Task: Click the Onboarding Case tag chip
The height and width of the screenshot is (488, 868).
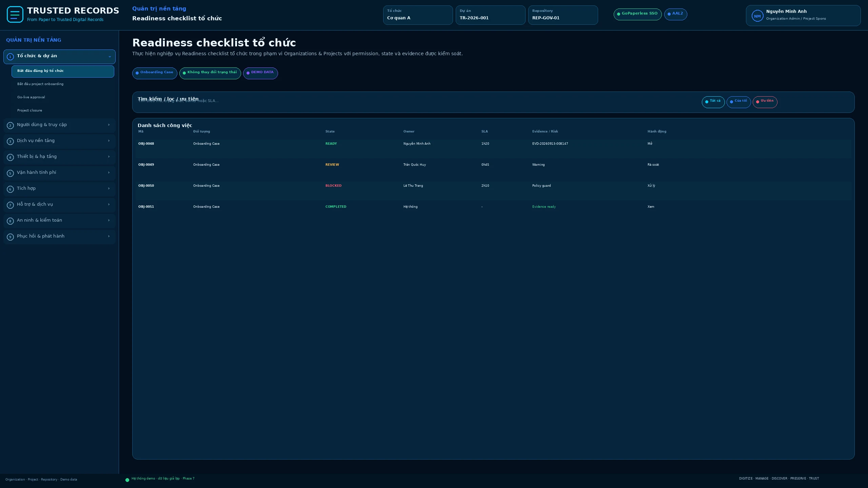Action: tap(155, 73)
